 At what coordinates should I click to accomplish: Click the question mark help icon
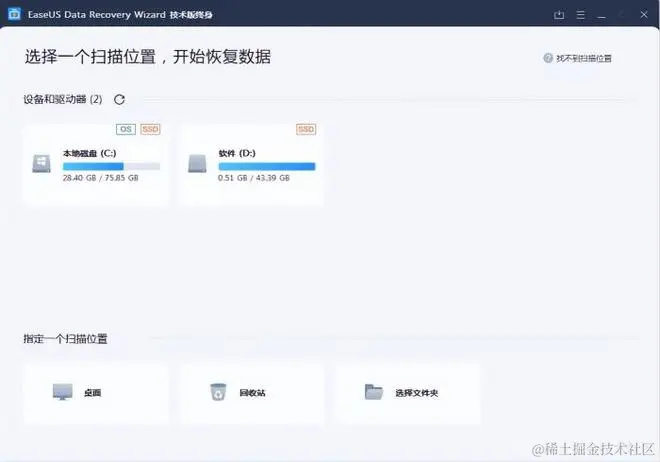tap(548, 58)
